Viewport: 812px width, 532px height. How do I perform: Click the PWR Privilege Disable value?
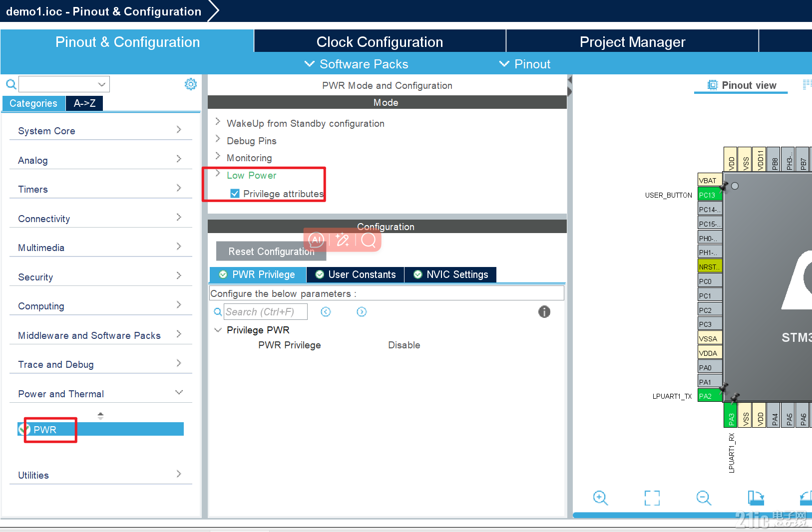pos(404,345)
